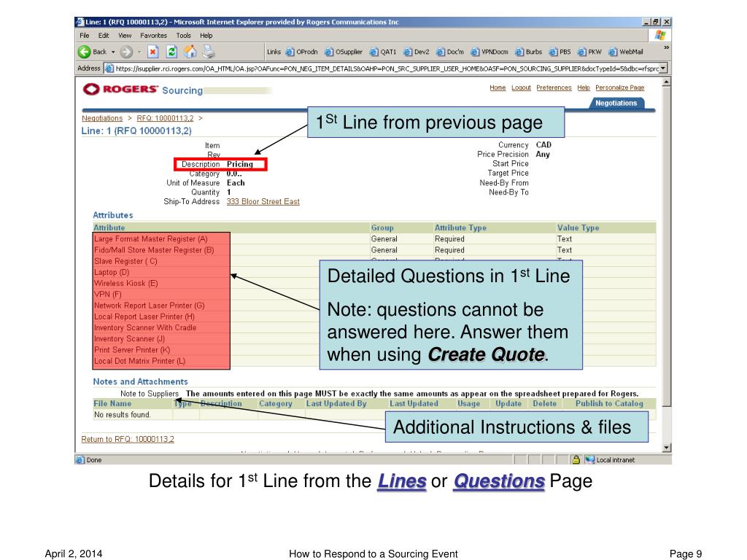
Task: Click the Laptop (D) attribute
Action: click(112, 273)
